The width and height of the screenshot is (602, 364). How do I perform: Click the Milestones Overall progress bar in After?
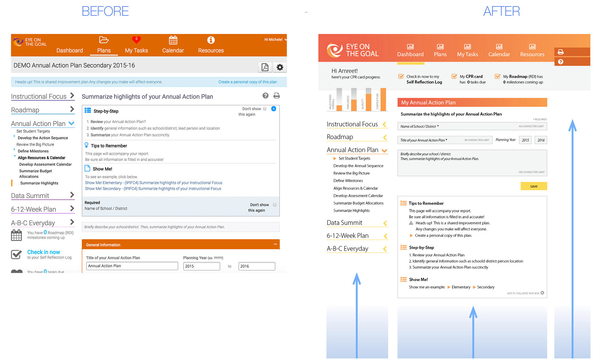339,99
